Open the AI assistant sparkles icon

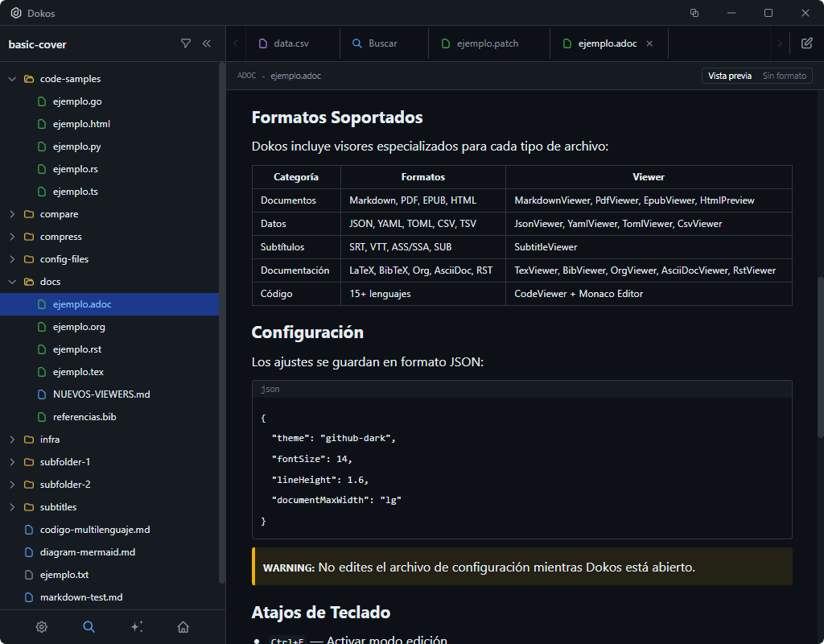(136, 626)
